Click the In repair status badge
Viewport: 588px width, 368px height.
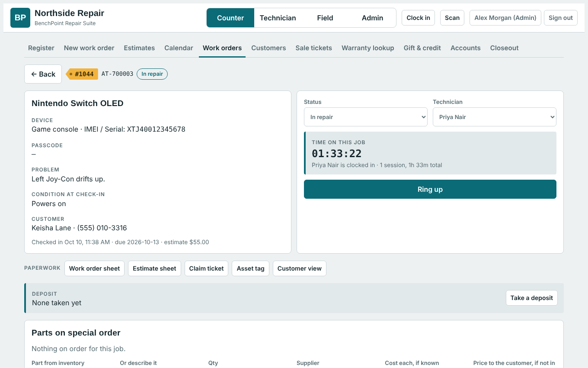point(152,74)
